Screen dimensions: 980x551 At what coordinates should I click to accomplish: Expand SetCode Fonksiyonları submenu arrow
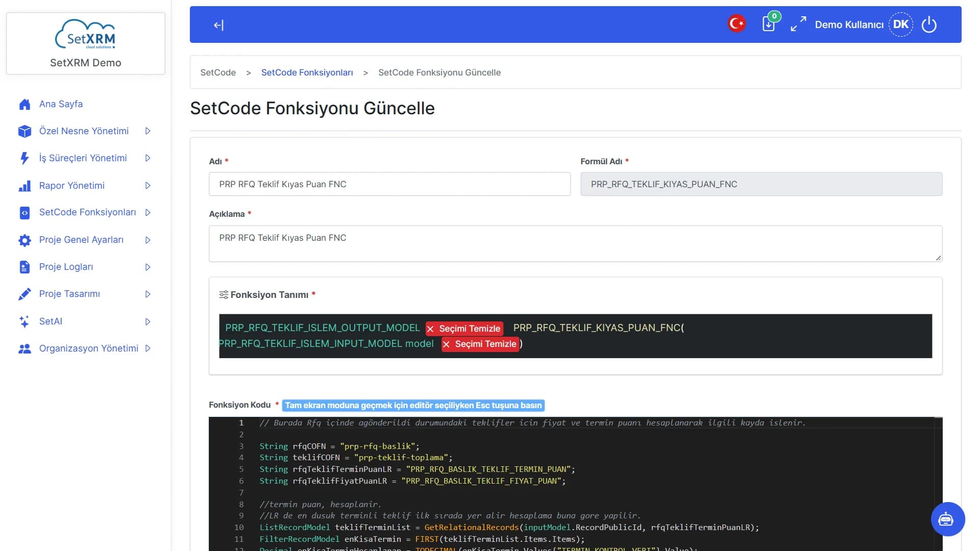tap(148, 212)
